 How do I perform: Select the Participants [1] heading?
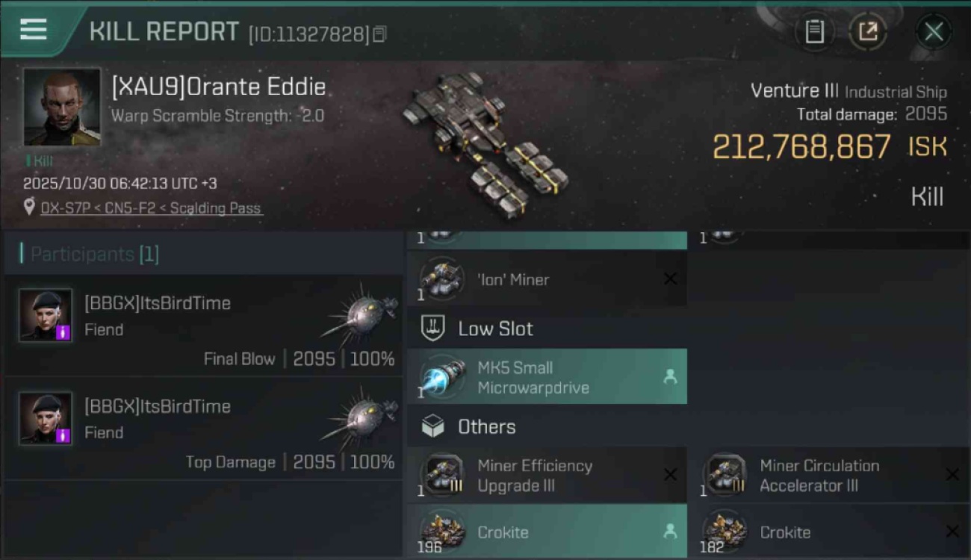point(94,254)
